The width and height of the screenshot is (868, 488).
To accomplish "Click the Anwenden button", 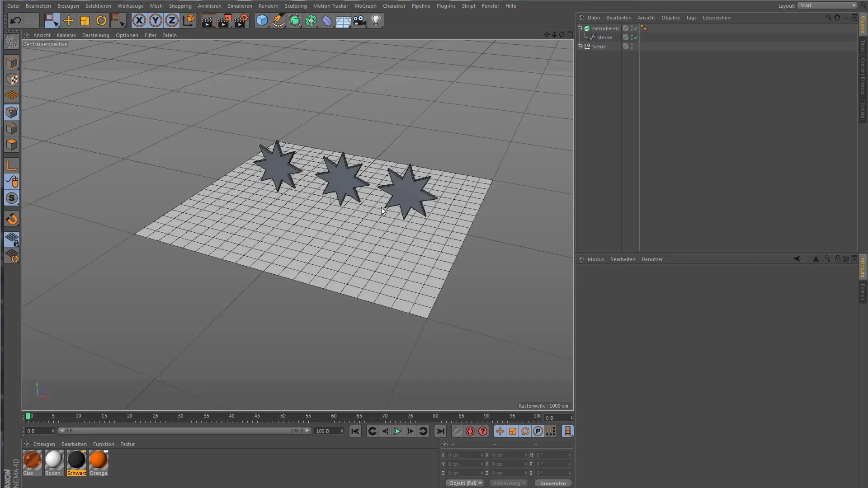I will tap(553, 483).
